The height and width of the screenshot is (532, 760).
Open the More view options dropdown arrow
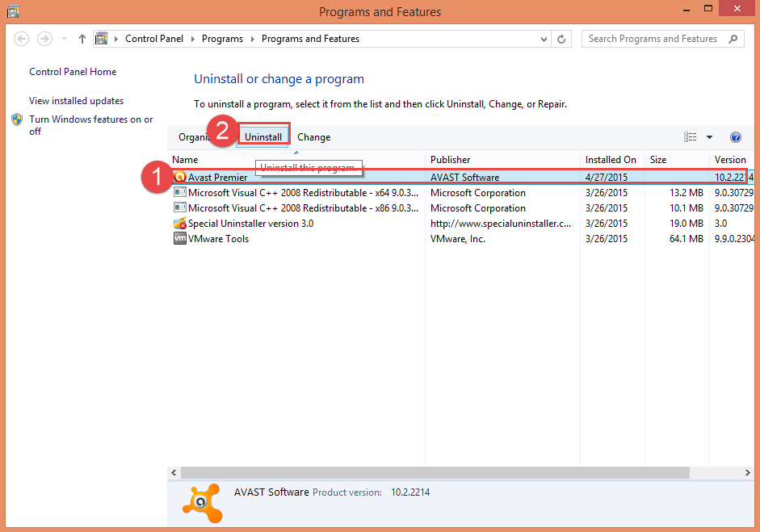(710, 137)
